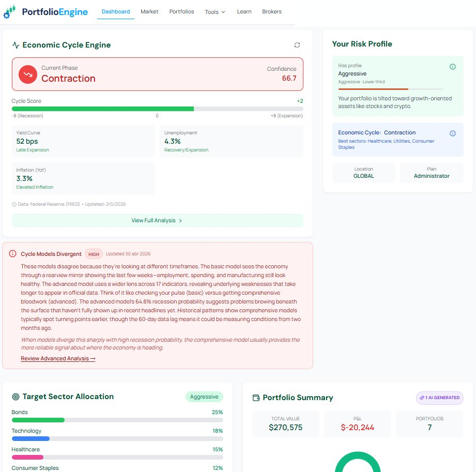Click the Aggressive · Lower third text
Viewport: 476px width, 472px height.
361,82
